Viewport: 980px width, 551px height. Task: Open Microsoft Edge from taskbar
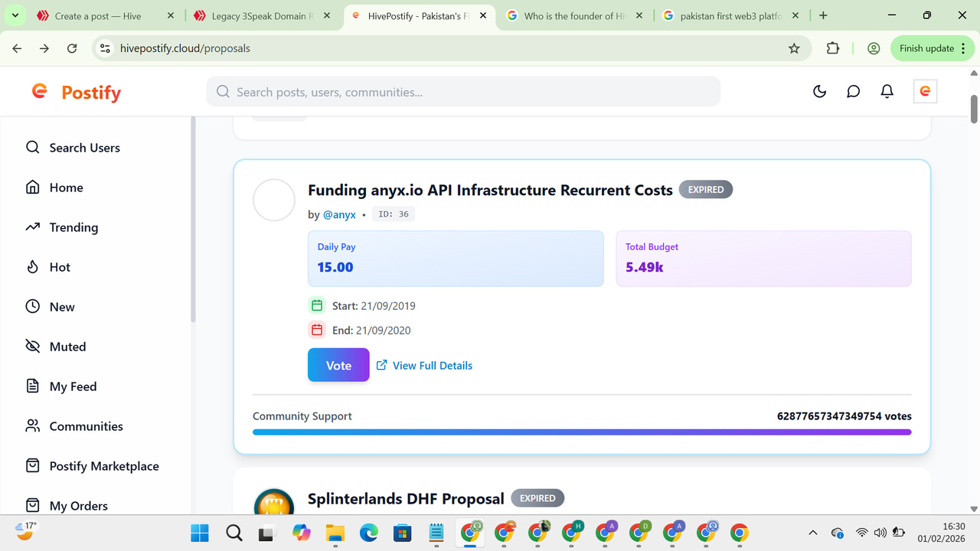(x=368, y=533)
